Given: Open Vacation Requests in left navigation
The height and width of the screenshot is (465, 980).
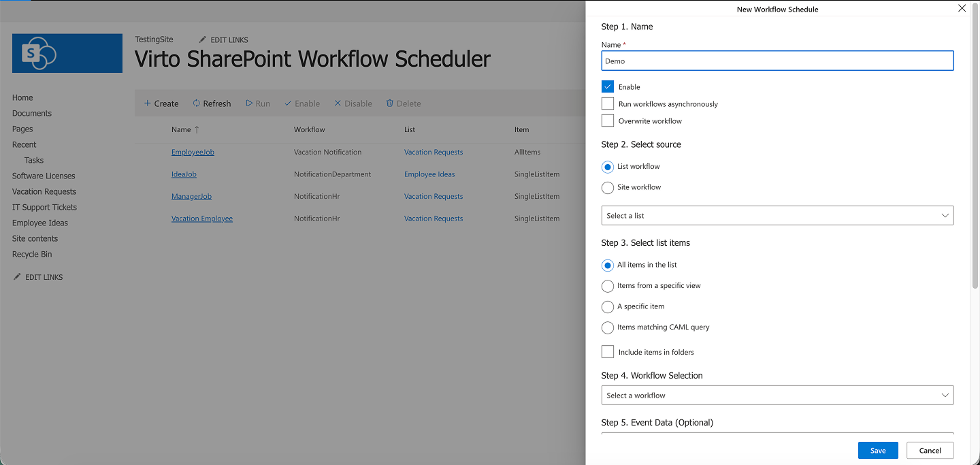Looking at the screenshot, I should pos(44,192).
